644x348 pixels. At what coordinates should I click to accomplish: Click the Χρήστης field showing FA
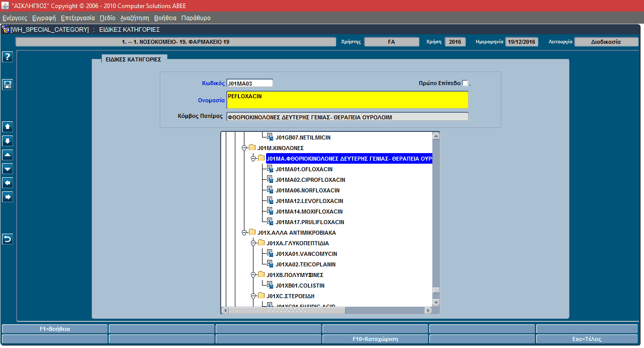[391, 42]
